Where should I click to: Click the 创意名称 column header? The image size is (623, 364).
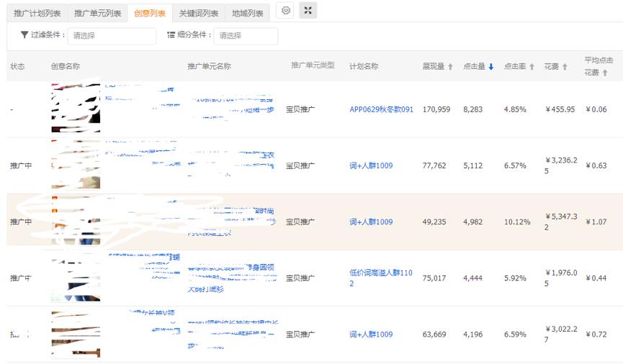(x=66, y=66)
